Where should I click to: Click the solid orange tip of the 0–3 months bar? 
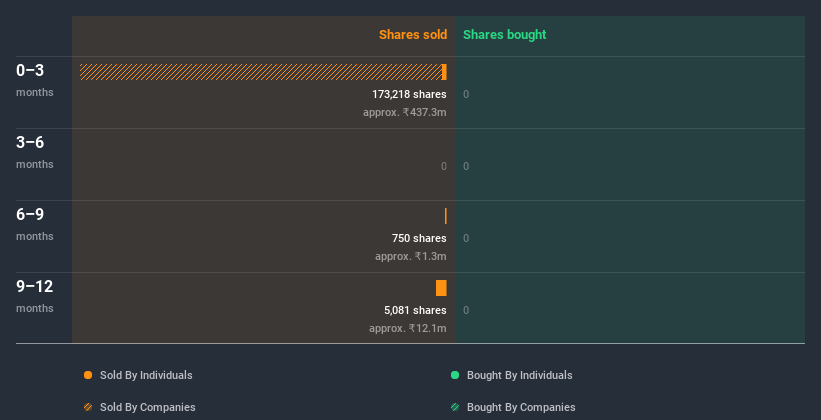(x=444, y=72)
